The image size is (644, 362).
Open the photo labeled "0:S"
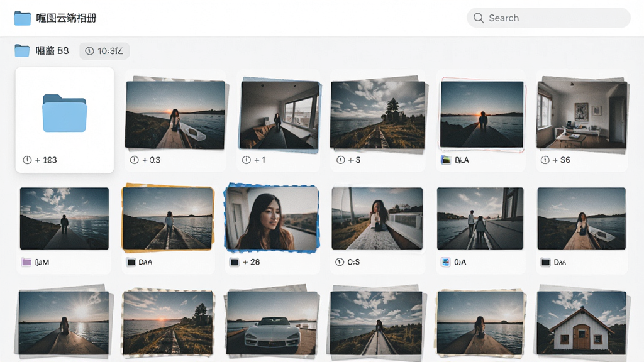(377, 218)
